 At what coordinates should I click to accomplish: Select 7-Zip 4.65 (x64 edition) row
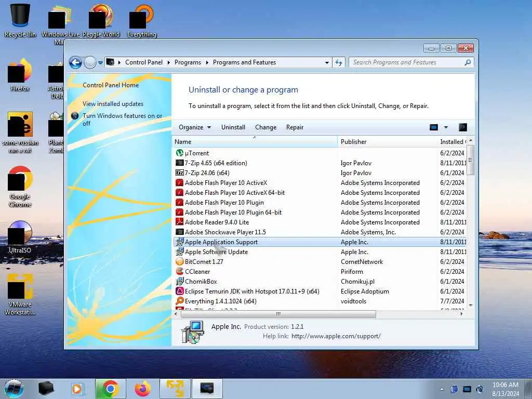(x=320, y=163)
